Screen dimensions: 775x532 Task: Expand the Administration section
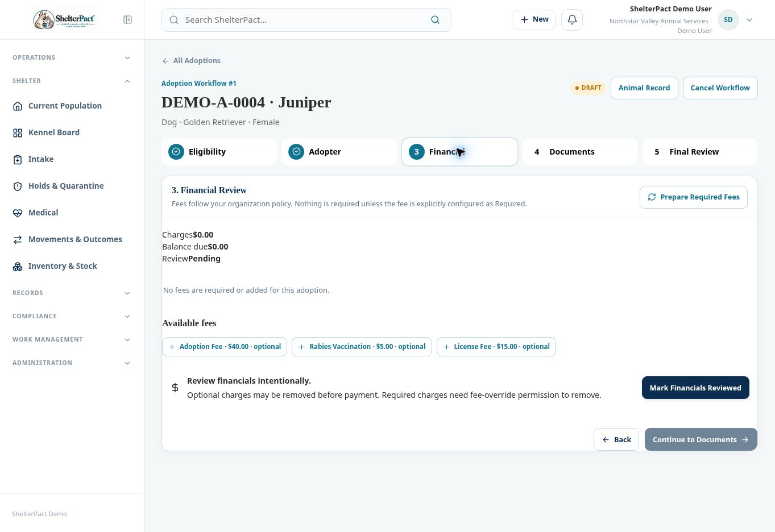pos(72,363)
